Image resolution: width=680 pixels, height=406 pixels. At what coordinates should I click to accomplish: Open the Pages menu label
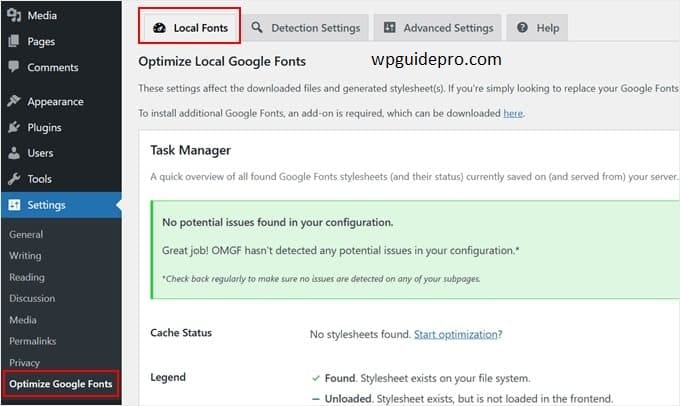41,42
